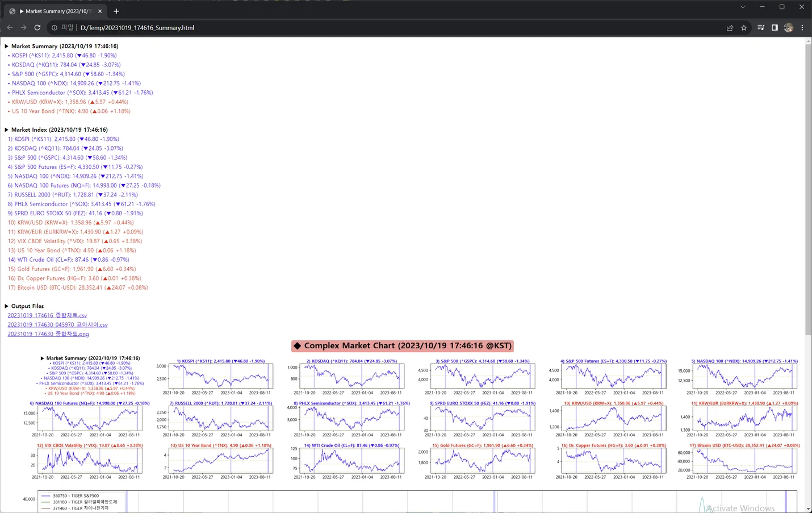Click PHLX Semiconductor line in top summary
The width and height of the screenshot is (812, 513).
[80, 93]
